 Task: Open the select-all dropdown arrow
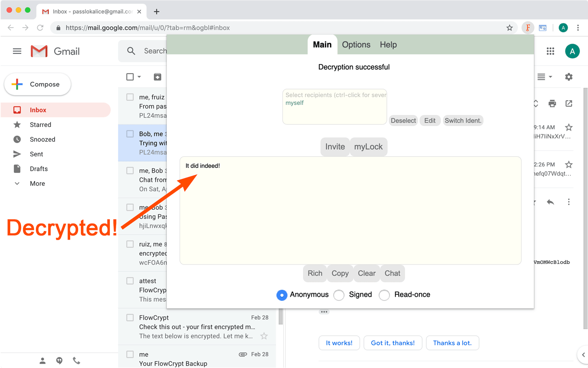139,77
